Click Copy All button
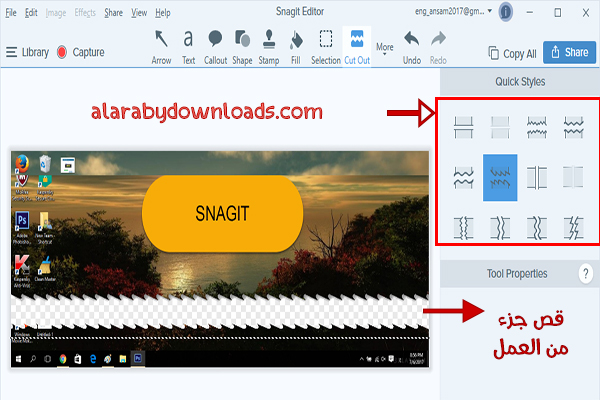 tap(512, 53)
